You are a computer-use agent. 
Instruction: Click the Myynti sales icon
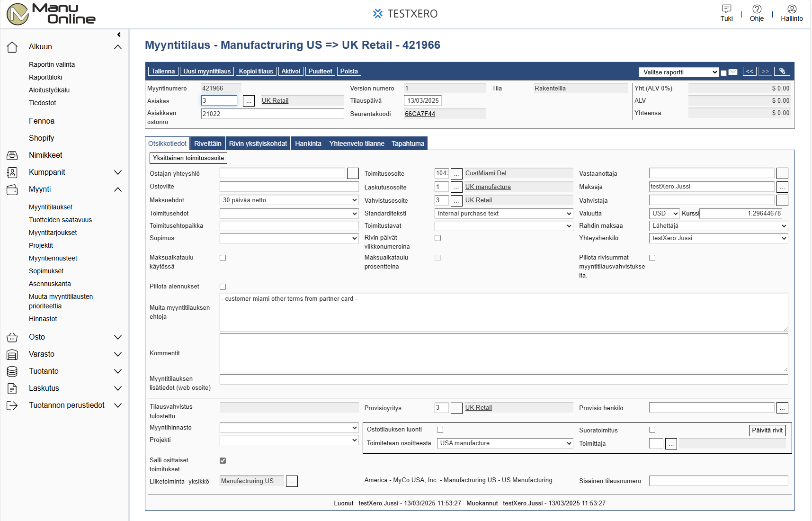pyautogui.click(x=12, y=189)
